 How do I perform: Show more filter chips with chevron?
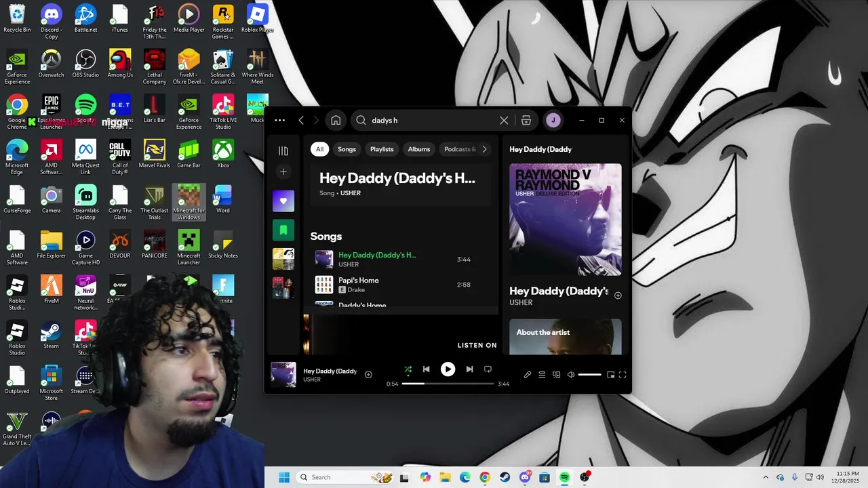[484, 149]
